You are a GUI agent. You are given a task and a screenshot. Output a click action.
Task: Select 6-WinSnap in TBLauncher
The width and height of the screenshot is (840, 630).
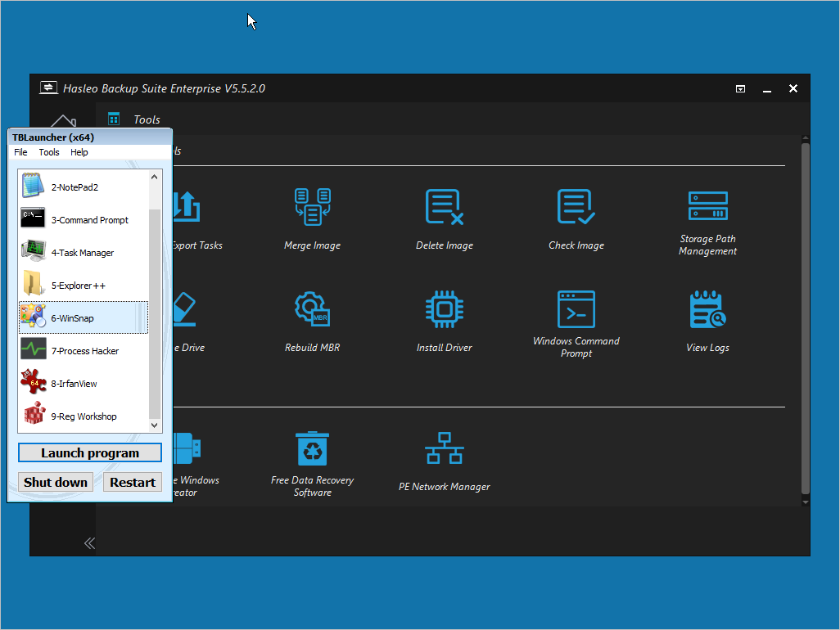(x=84, y=317)
